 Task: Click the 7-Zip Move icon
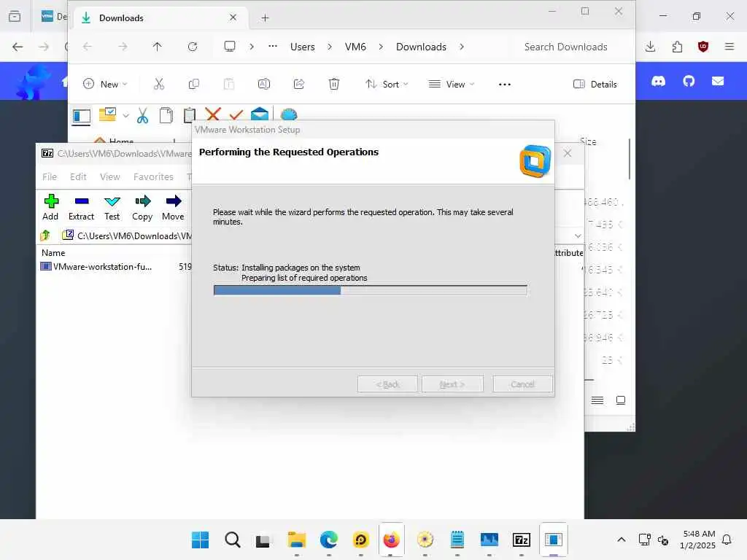[x=174, y=201]
